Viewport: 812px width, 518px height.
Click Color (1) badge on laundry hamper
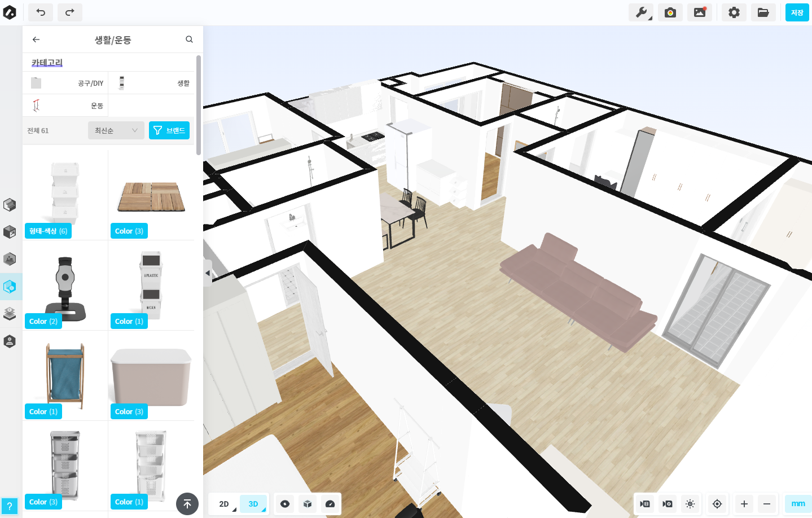[x=43, y=411]
